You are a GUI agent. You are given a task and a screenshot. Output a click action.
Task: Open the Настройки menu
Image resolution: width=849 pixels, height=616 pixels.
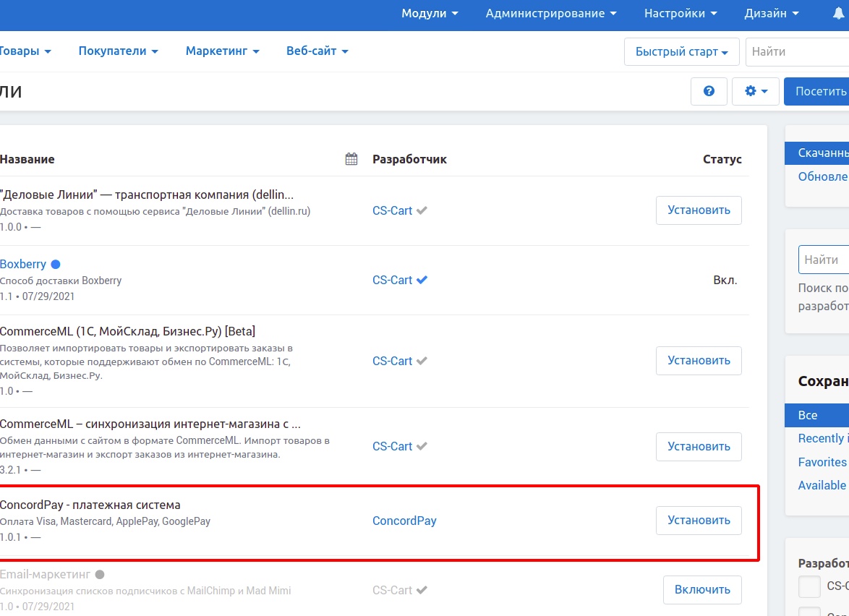pyautogui.click(x=680, y=14)
